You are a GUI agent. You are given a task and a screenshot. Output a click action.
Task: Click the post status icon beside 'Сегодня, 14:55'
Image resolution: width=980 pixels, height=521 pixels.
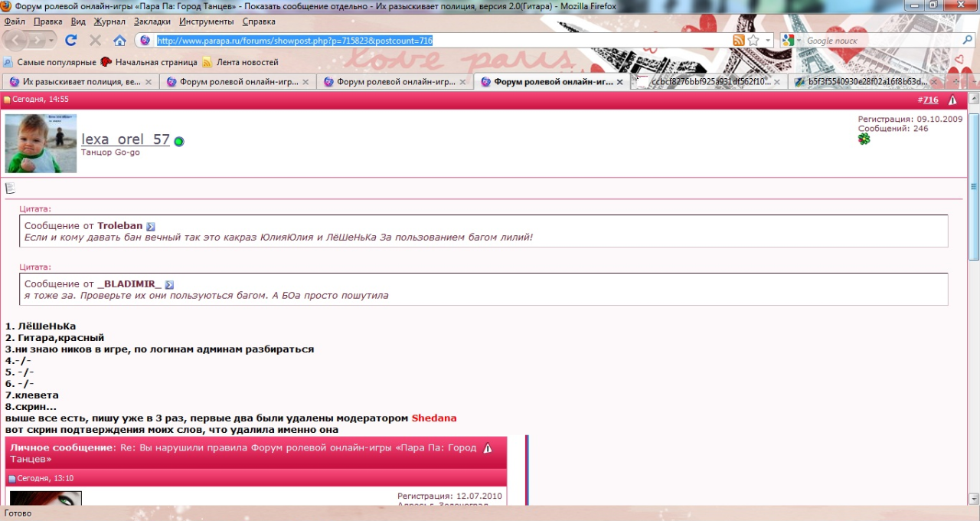[7, 100]
